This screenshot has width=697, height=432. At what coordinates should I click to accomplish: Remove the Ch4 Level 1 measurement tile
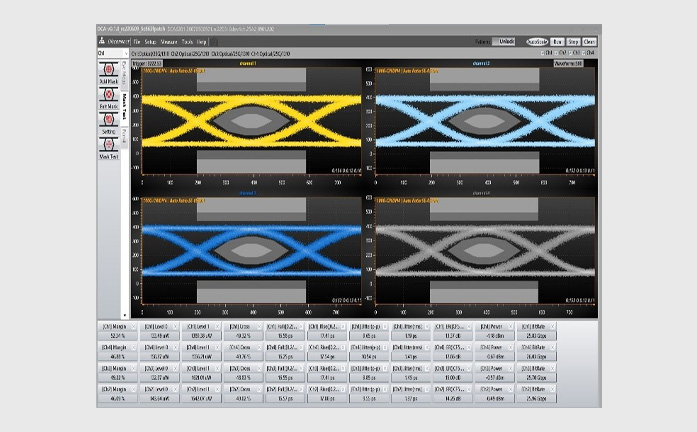pyautogui.click(x=217, y=348)
